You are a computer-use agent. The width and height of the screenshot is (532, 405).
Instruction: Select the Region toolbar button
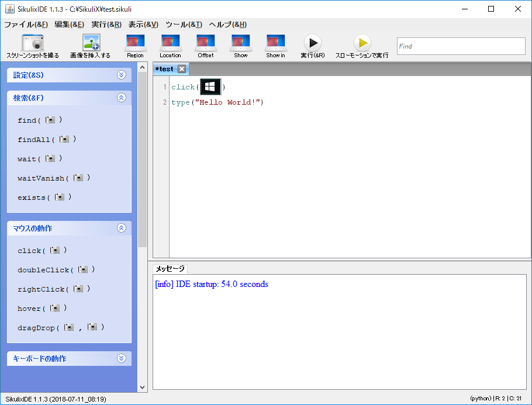[x=135, y=46]
